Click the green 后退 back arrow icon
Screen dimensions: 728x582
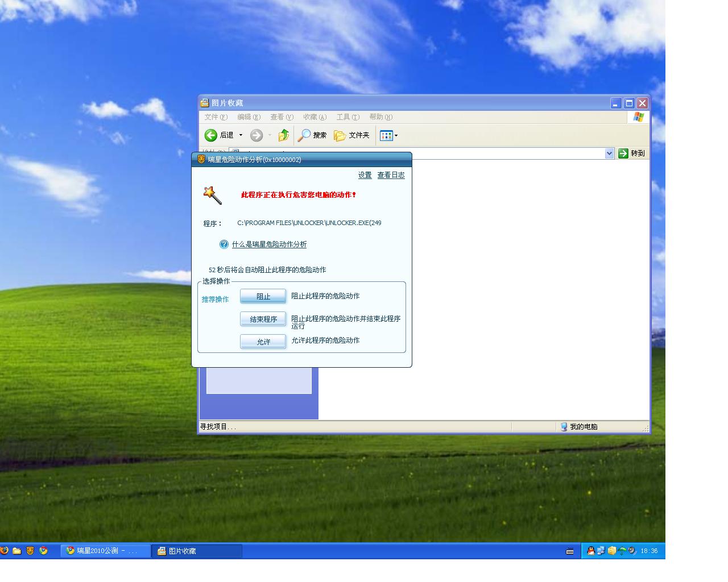211,135
